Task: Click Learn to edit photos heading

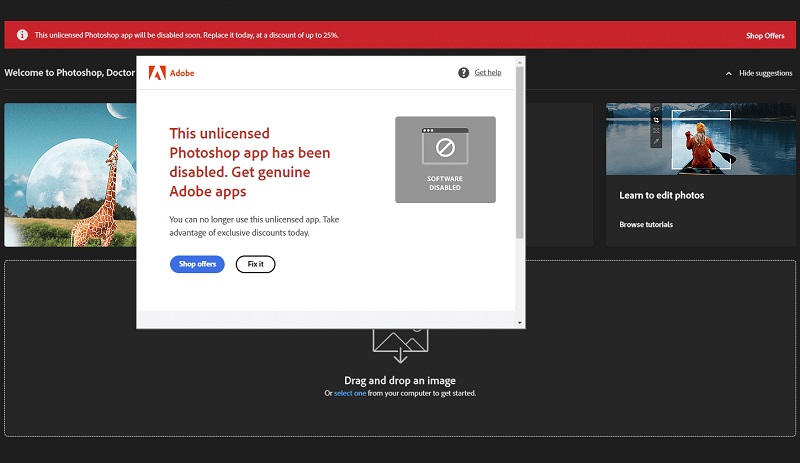Action: [x=661, y=196]
